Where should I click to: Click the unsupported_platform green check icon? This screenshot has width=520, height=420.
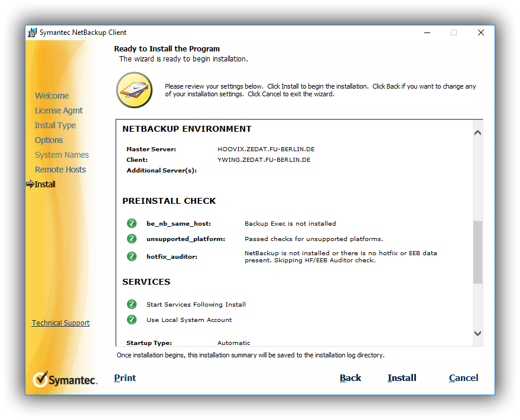pyautogui.click(x=132, y=239)
